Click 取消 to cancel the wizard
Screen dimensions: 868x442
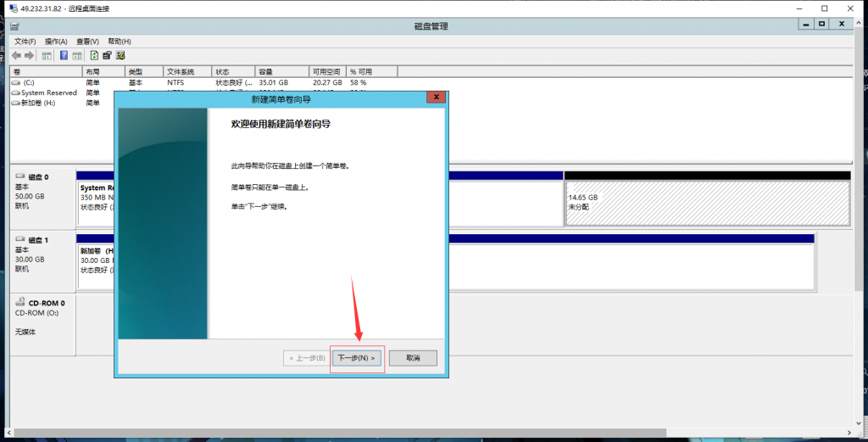pos(413,358)
